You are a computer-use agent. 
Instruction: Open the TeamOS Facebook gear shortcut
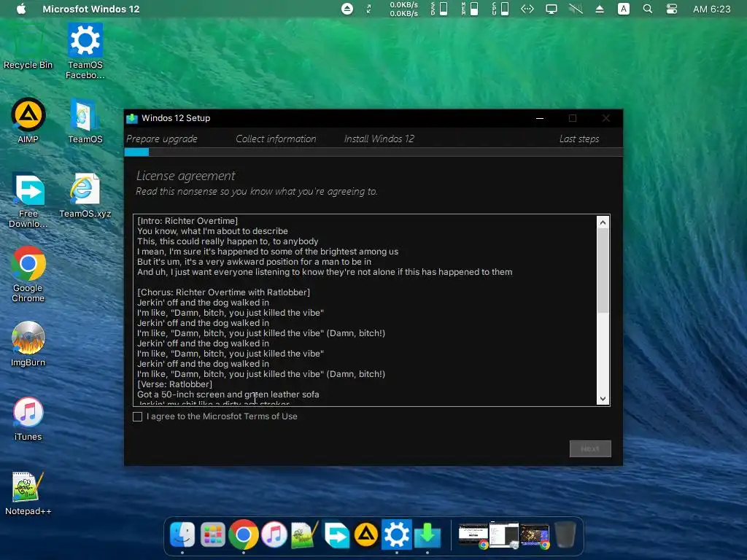[85, 50]
